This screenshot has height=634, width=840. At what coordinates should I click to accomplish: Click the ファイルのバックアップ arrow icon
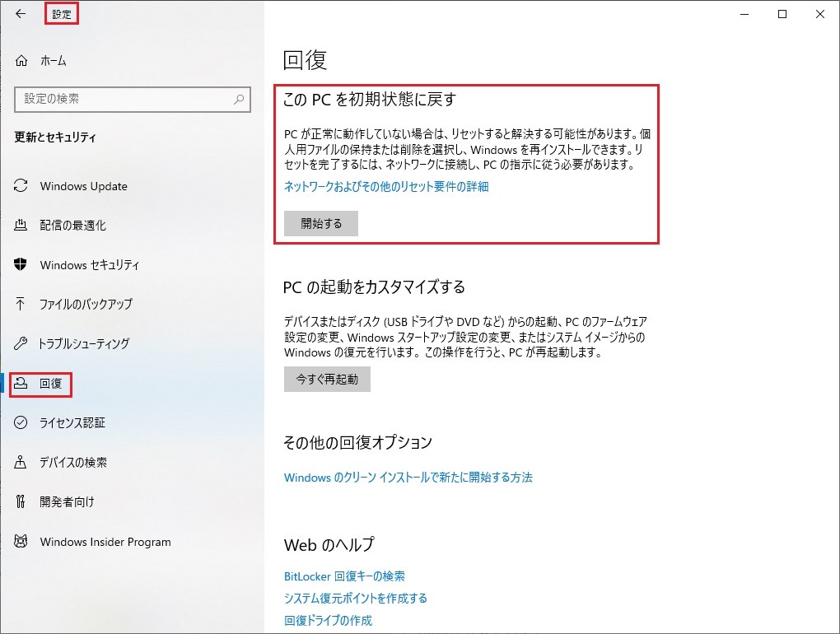point(21,304)
